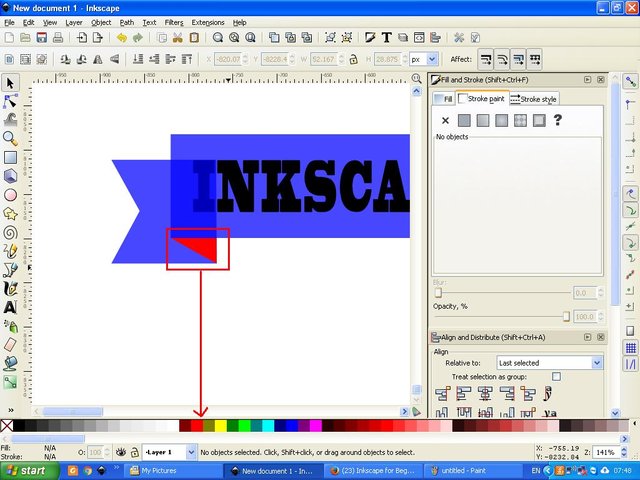The height and width of the screenshot is (480, 640).
Task: Click the Paste clipboard icon
Action: 194,38
